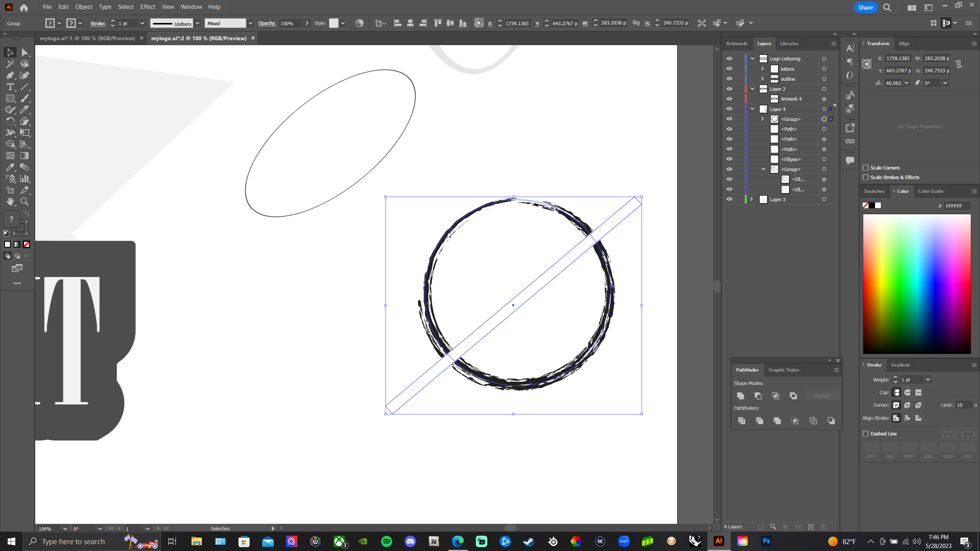Click the Unite shape mode in Pathfinder
Viewport: 980px width, 551px height.
[x=740, y=396]
